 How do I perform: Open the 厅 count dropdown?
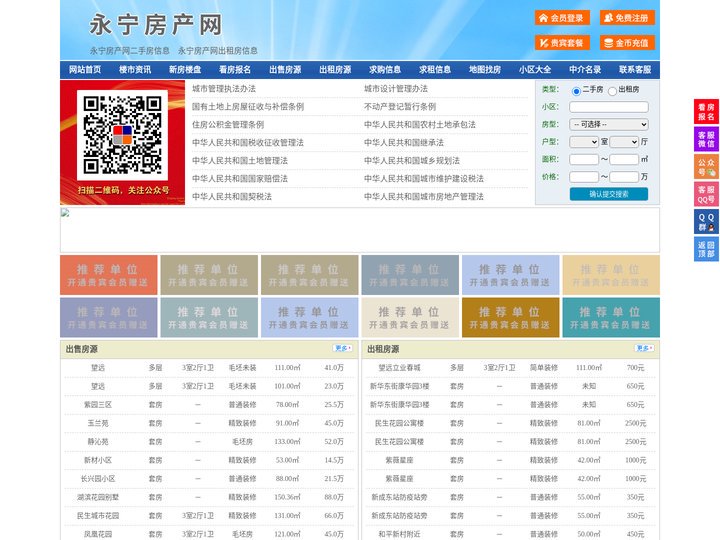click(x=624, y=142)
